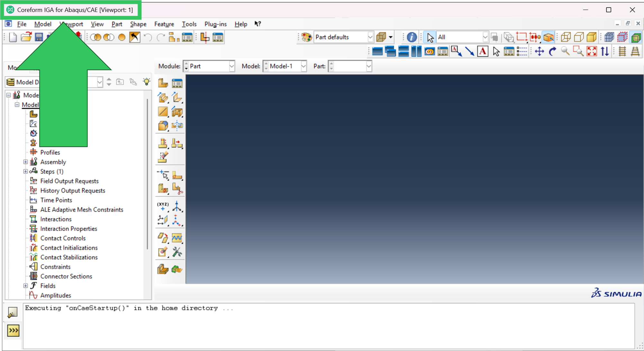644x351 pixels.
Task: Open the Part Manager from the toolbox
Action: 177,83
